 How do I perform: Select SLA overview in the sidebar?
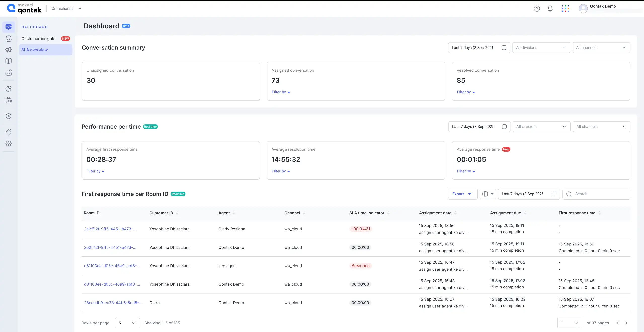[x=34, y=50]
